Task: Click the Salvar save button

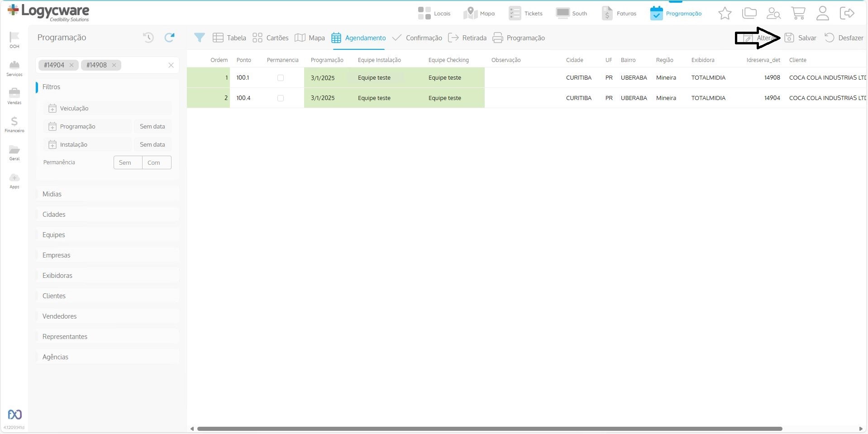Action: [800, 38]
